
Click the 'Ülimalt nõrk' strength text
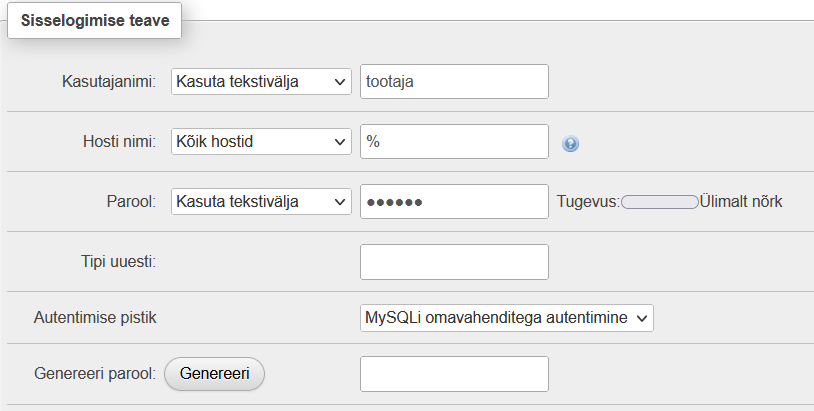[x=741, y=201]
